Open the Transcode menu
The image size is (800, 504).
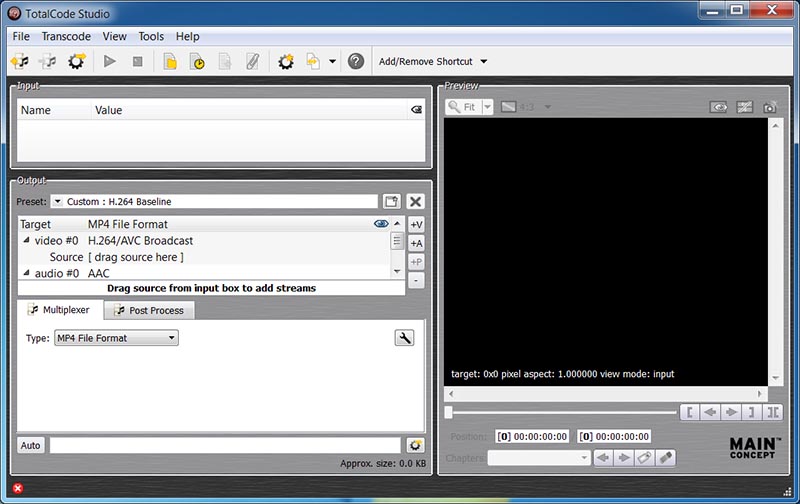click(66, 37)
